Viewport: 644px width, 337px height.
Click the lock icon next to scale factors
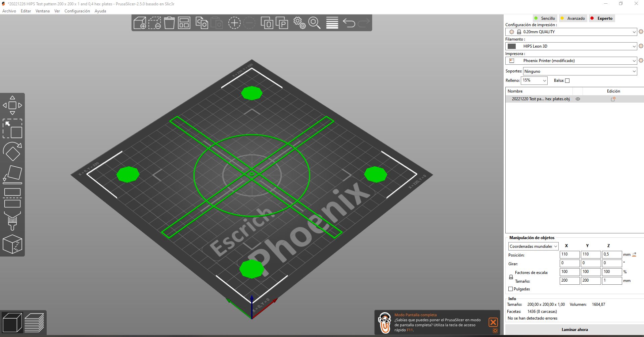click(x=511, y=277)
